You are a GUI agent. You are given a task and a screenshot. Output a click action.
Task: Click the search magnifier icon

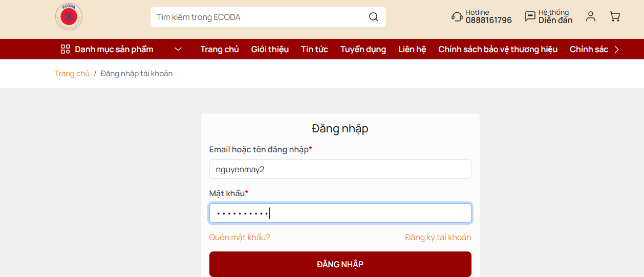pyautogui.click(x=374, y=17)
